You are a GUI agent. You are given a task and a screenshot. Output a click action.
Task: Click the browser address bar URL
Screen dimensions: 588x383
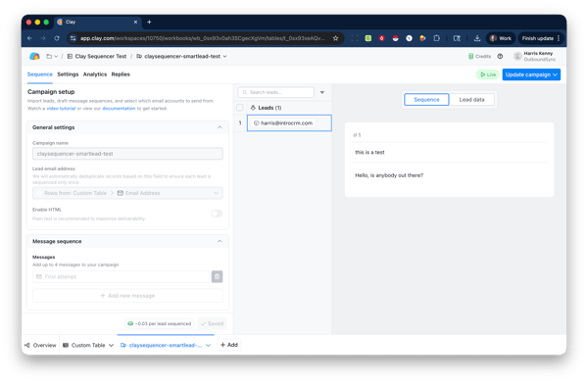click(x=203, y=38)
